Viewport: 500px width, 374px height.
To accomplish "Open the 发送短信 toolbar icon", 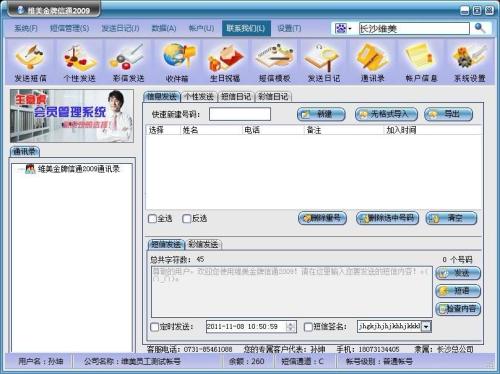I will point(30,62).
